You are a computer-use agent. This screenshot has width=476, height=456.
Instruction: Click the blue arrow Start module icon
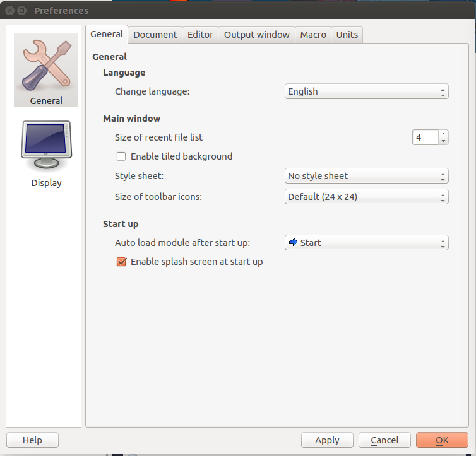[x=293, y=243]
